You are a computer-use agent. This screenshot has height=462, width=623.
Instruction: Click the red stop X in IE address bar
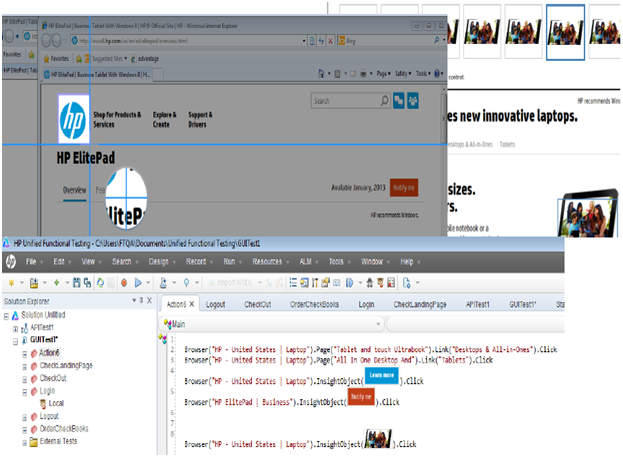click(330, 41)
